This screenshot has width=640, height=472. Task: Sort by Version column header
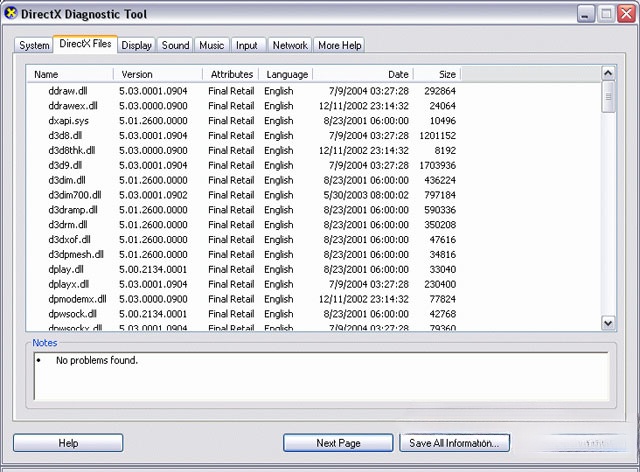tap(158, 74)
